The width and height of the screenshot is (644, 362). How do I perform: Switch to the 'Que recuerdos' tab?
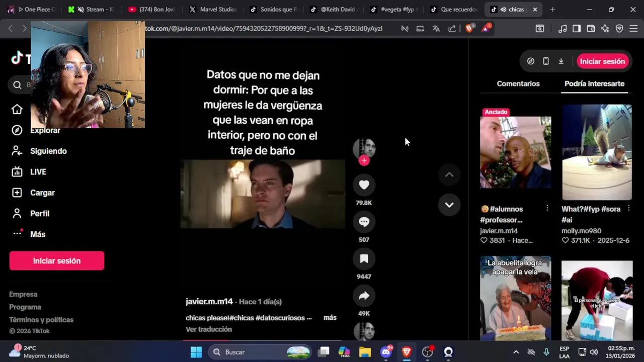click(x=453, y=10)
